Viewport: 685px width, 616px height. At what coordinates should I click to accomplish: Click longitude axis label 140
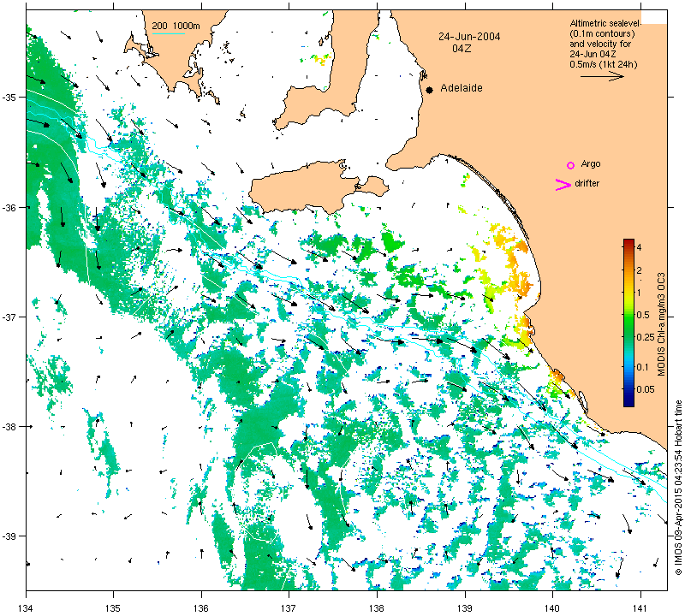pos(552,607)
